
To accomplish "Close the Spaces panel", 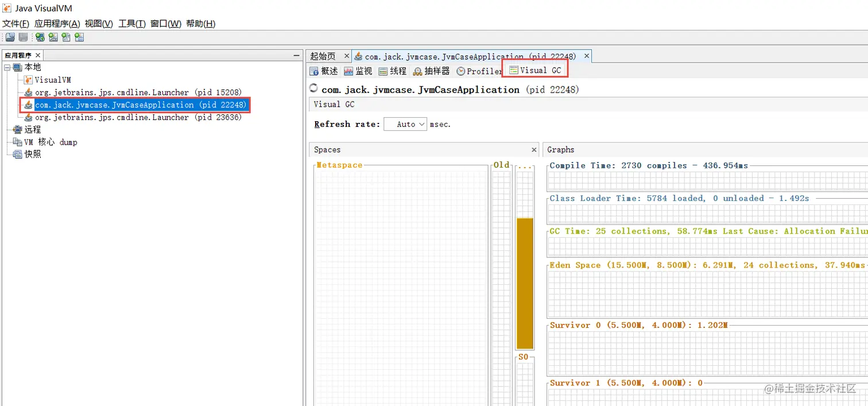I will coord(534,149).
